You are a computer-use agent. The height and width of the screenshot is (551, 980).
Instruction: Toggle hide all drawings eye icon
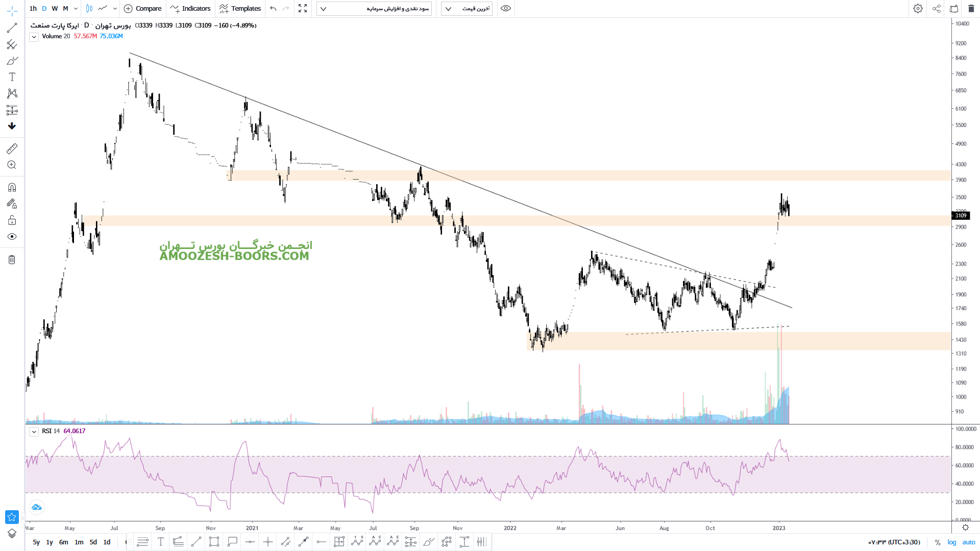[12, 237]
